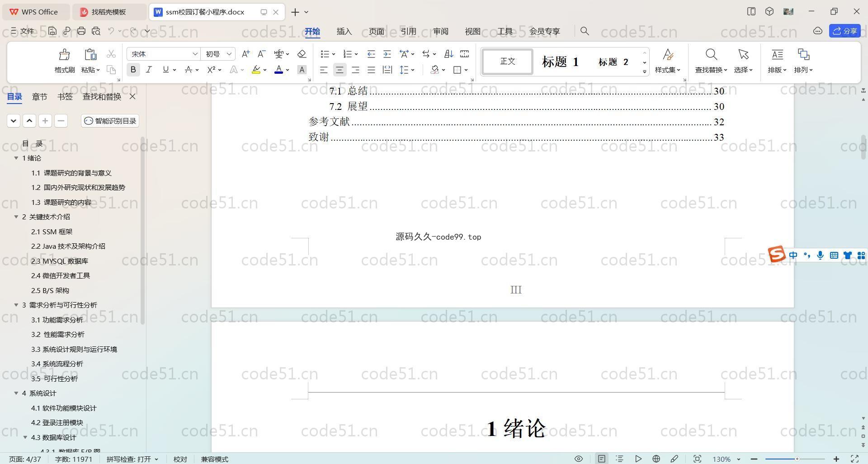Toggle Underline formatting
868x464 pixels.
tap(165, 70)
